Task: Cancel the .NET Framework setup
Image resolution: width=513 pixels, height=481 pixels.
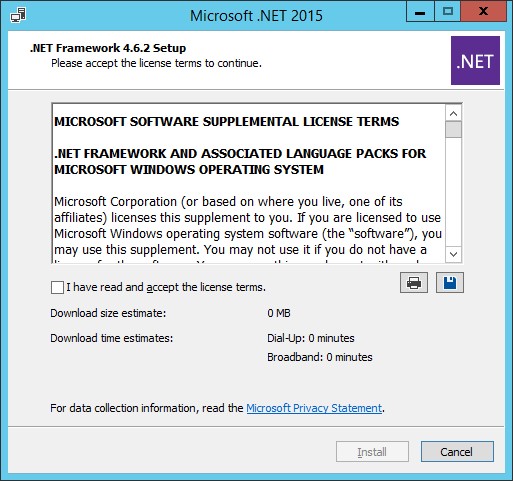Action: click(x=457, y=452)
